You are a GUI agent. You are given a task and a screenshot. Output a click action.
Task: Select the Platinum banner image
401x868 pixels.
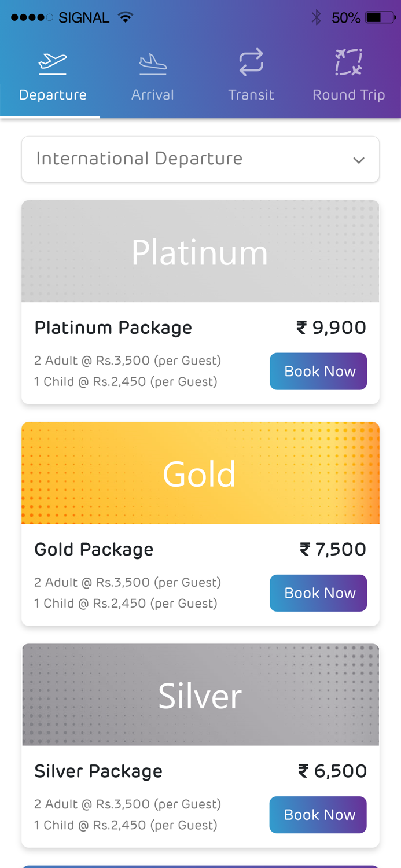pyautogui.click(x=200, y=252)
